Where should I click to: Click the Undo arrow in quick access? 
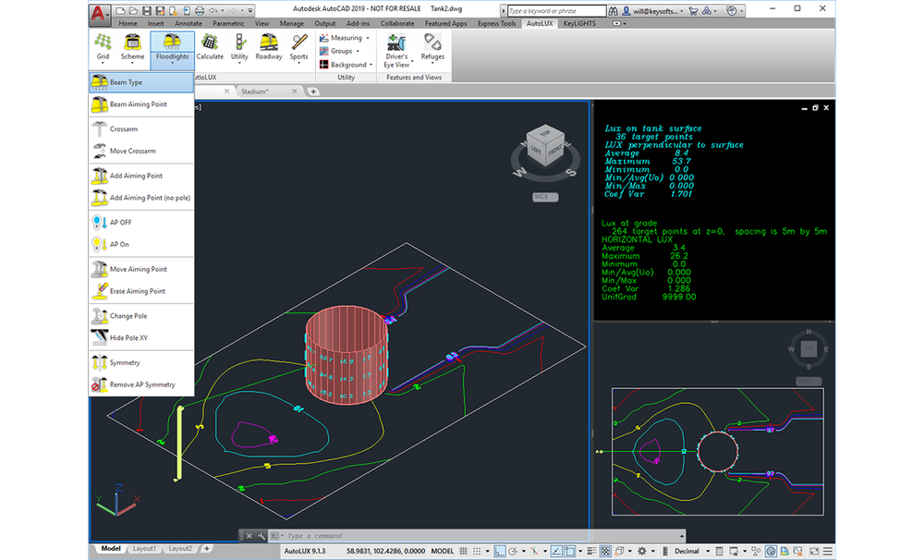tap(213, 10)
